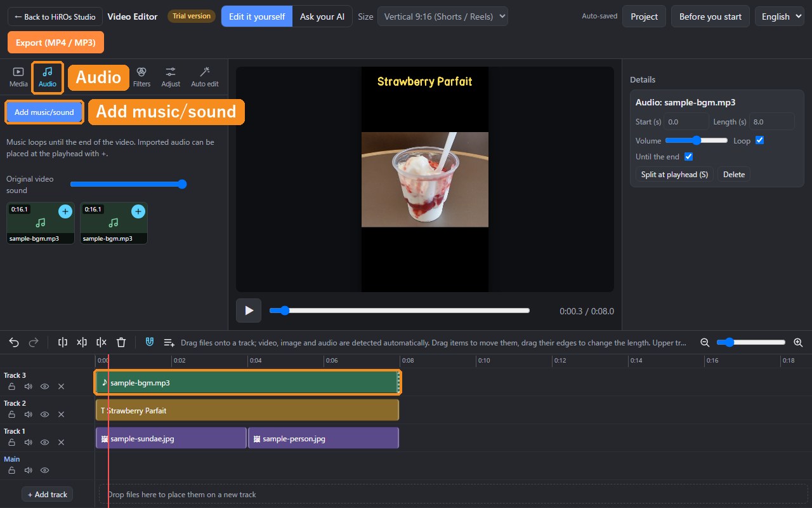Switch to the Auto edit tab
Screen dimensions: 812x508
pyautogui.click(x=205, y=77)
